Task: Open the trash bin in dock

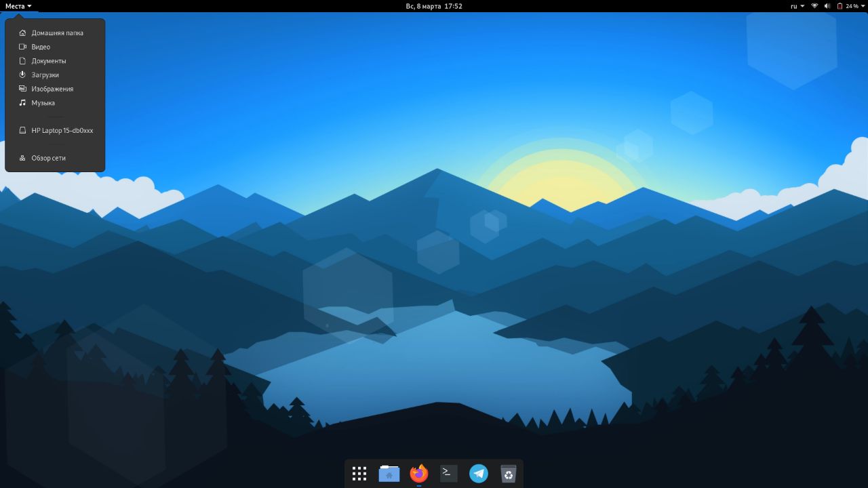Action: click(x=509, y=473)
